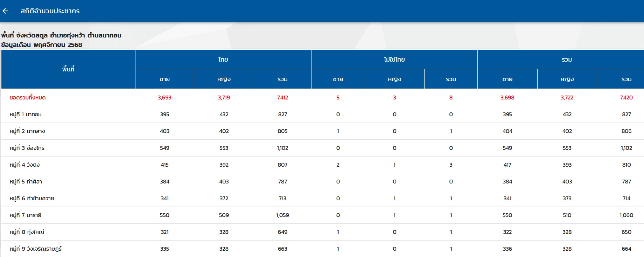Select หญิง sub-header under ไม่ใช่ไทย
Viewport: 644px width, 257px height.
pos(394,79)
